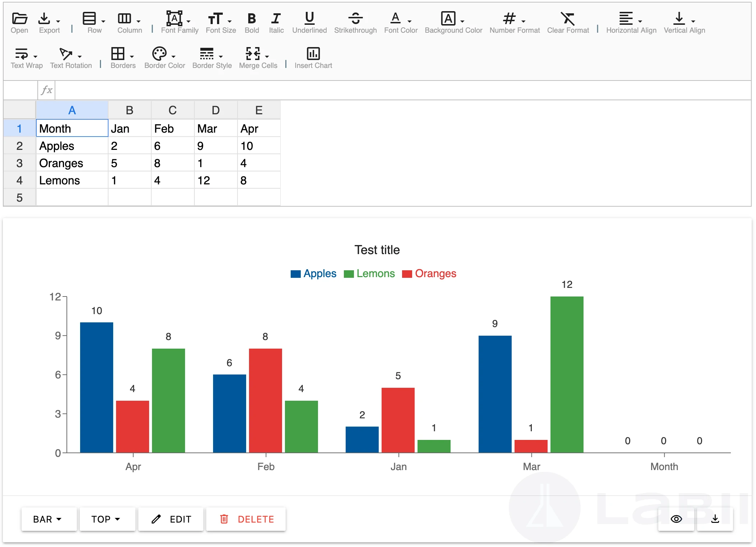The height and width of the screenshot is (547, 756).
Task: Toggle Oranges series in chart legend
Action: tap(429, 273)
